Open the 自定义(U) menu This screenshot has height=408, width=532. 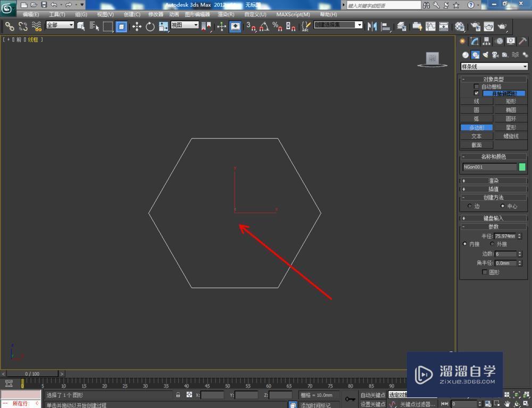[254, 14]
